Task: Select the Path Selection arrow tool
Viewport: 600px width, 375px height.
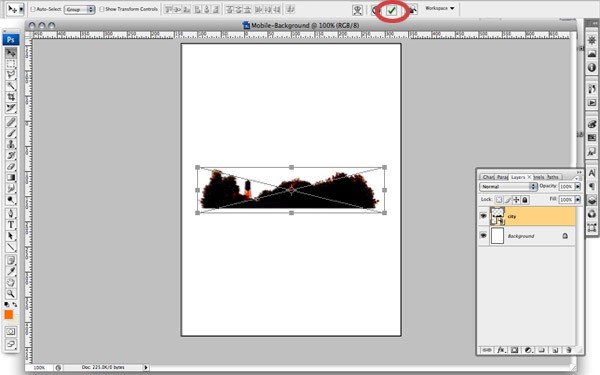Action: tap(11, 236)
